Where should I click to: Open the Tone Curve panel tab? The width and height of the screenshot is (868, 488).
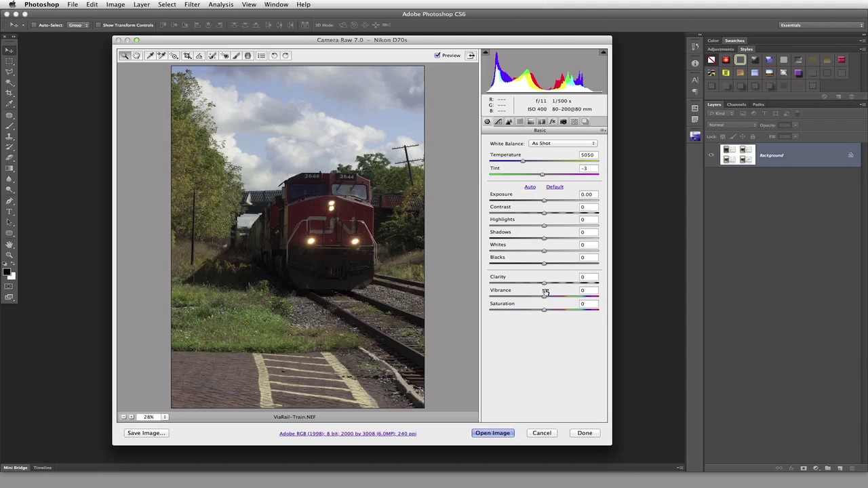[498, 122]
